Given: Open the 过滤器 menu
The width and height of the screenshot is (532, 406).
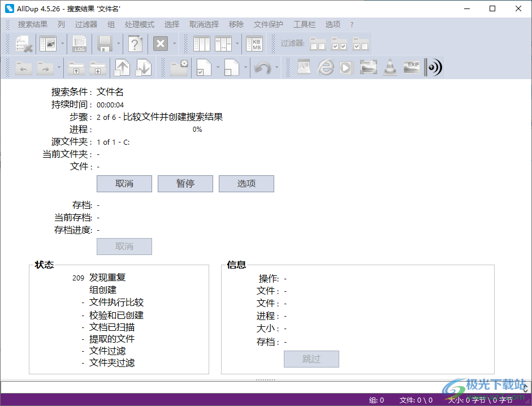Looking at the screenshot, I should click(86, 24).
